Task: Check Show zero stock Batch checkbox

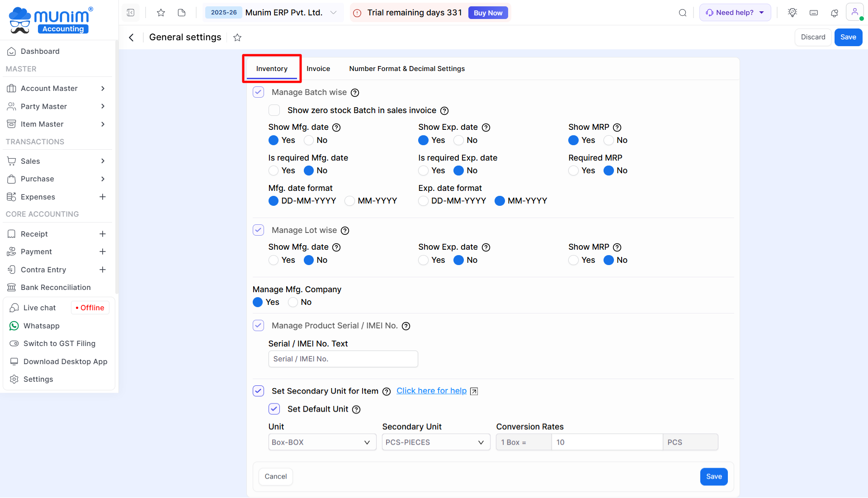Action: pyautogui.click(x=274, y=110)
